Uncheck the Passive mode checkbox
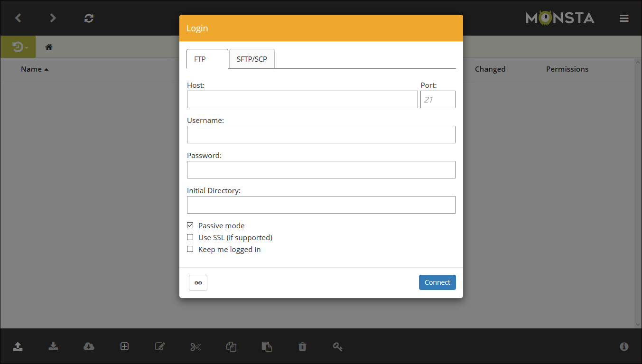Image resolution: width=642 pixels, height=364 pixels. 190,225
